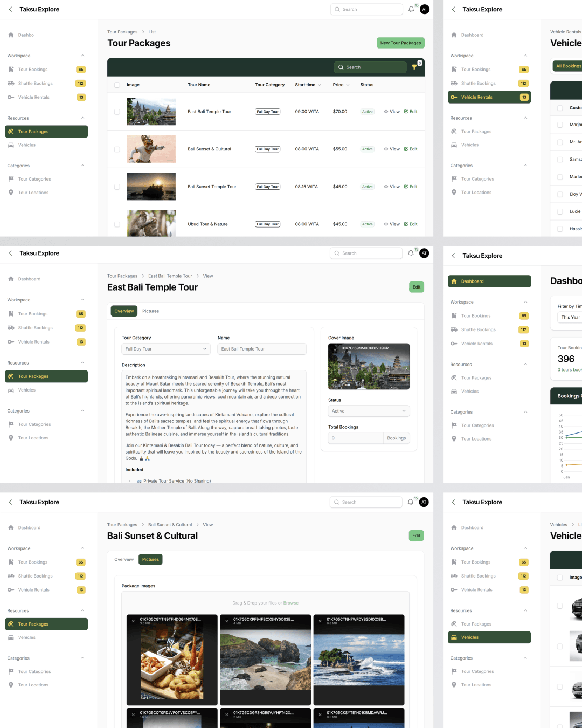Screen dimensions: 582x728
Task: Click AT avatar on East Bali Temple Tour screen
Action: pos(424,253)
